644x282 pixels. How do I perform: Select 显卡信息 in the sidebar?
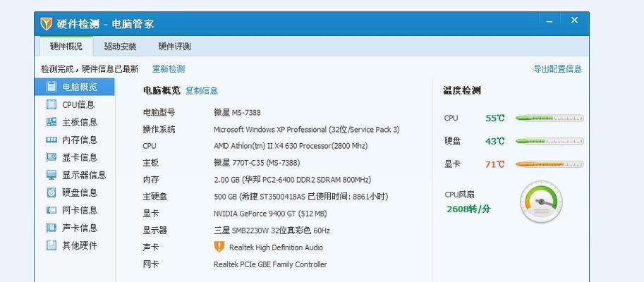coord(74,158)
